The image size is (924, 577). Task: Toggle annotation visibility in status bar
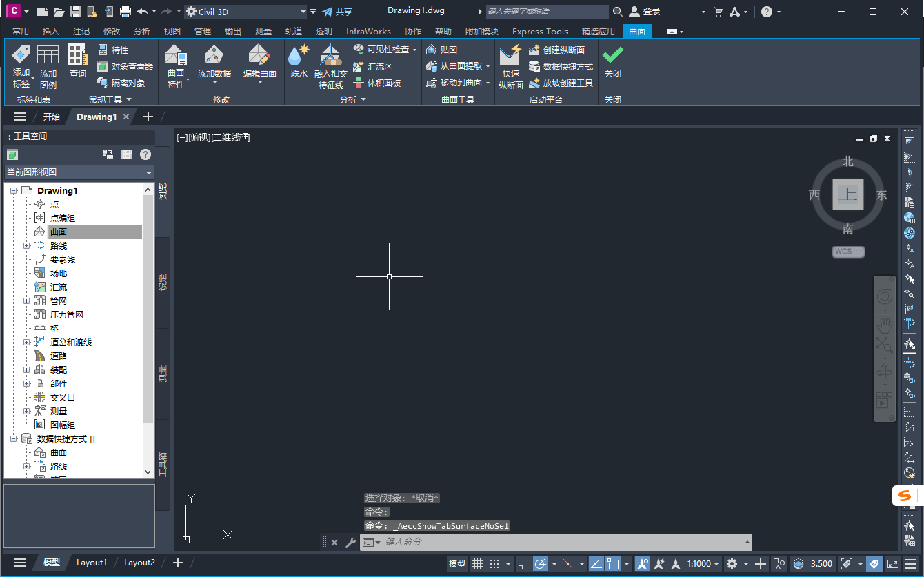pos(643,563)
